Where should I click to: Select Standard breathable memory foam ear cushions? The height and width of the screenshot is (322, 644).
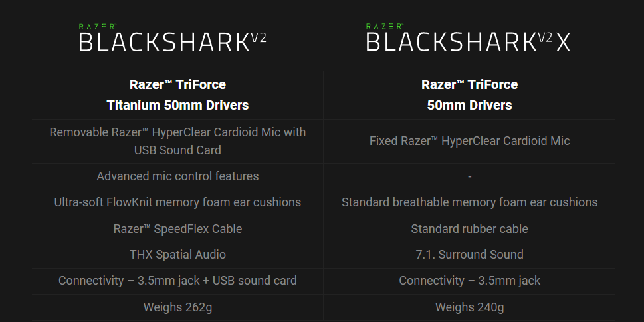click(x=469, y=202)
